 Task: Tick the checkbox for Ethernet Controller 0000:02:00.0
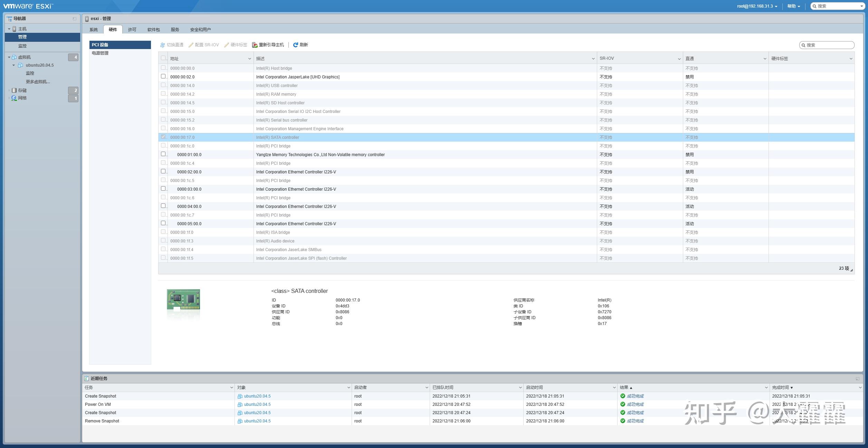[x=163, y=171]
